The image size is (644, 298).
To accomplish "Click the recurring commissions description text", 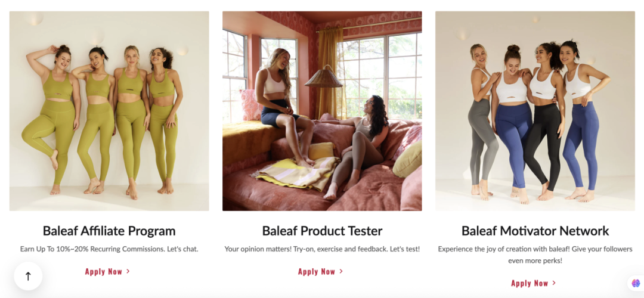I will click(x=109, y=249).
